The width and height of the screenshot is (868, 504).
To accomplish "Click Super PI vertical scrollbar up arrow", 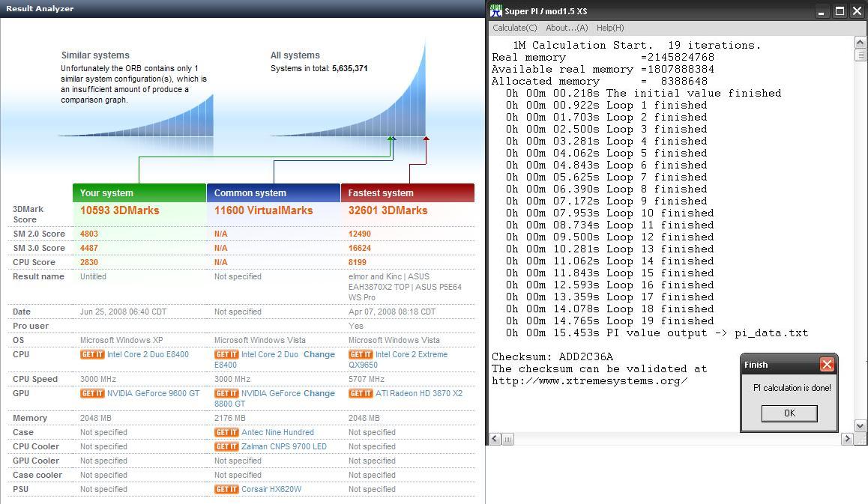I will click(860, 42).
